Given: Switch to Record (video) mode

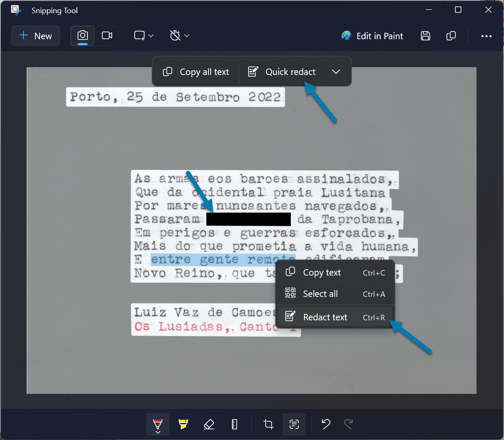Looking at the screenshot, I should 107,36.
